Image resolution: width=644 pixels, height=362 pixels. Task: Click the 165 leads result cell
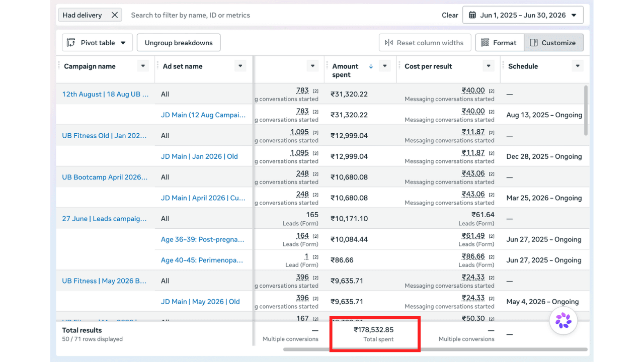pyautogui.click(x=312, y=215)
